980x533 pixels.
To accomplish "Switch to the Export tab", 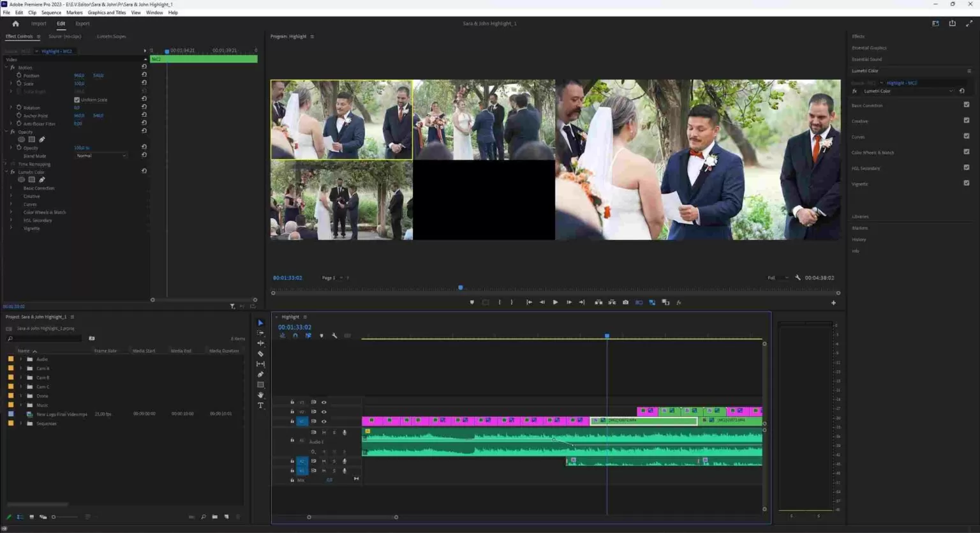I will (82, 23).
